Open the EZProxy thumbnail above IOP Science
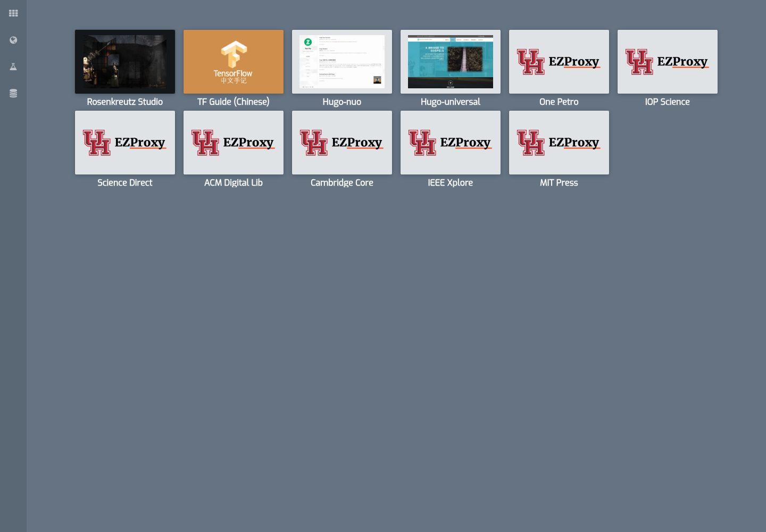 668,62
